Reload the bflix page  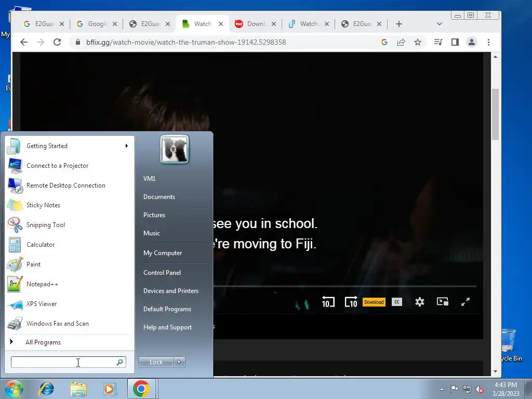point(57,42)
